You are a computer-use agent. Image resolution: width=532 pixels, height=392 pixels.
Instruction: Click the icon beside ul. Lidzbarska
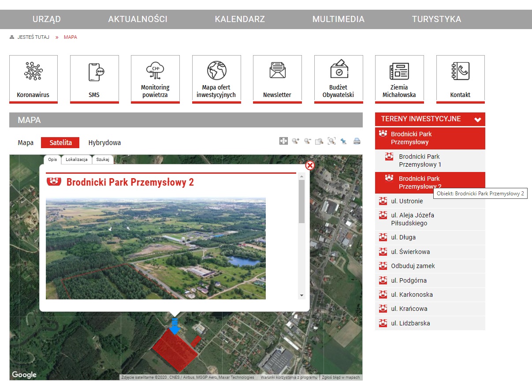point(383,323)
